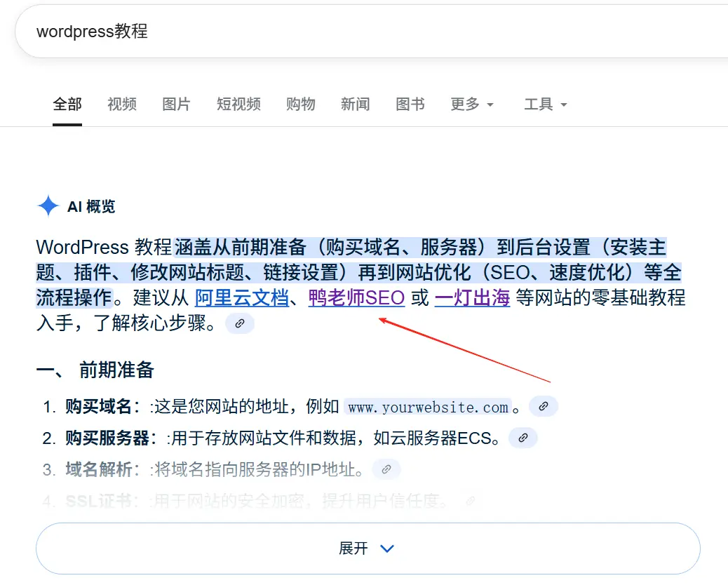Image resolution: width=728 pixels, height=585 pixels.
Task: Switch to the 购物 tab
Action: pyautogui.click(x=300, y=104)
